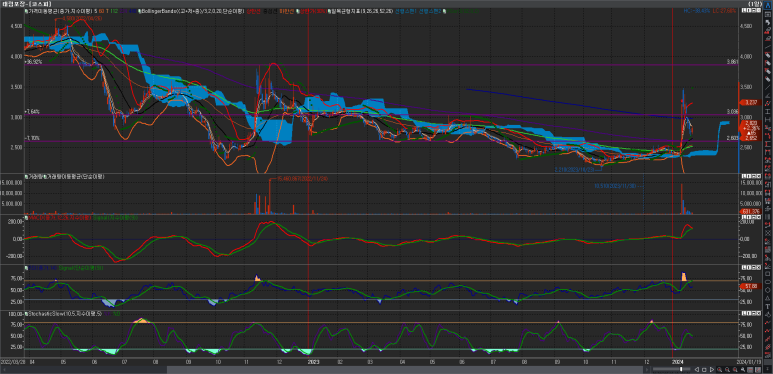This screenshot has width=773, height=374.
Task: Select the triangle shape tool
Action: click(768, 298)
